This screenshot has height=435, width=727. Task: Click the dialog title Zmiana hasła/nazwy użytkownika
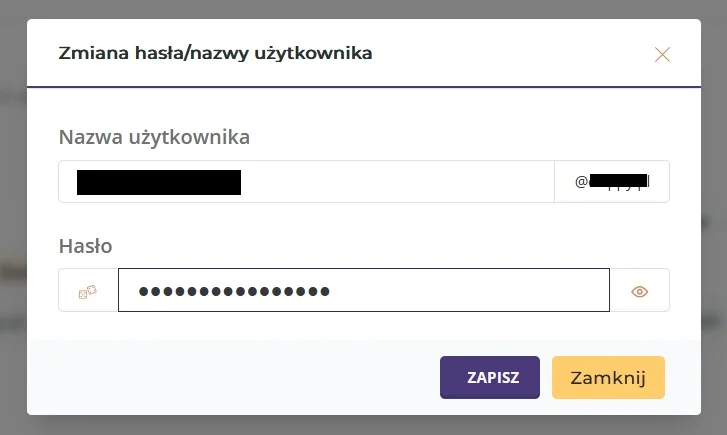coord(215,53)
